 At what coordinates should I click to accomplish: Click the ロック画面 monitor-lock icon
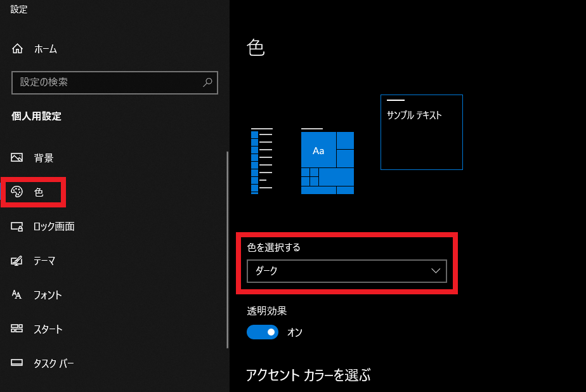(17, 226)
